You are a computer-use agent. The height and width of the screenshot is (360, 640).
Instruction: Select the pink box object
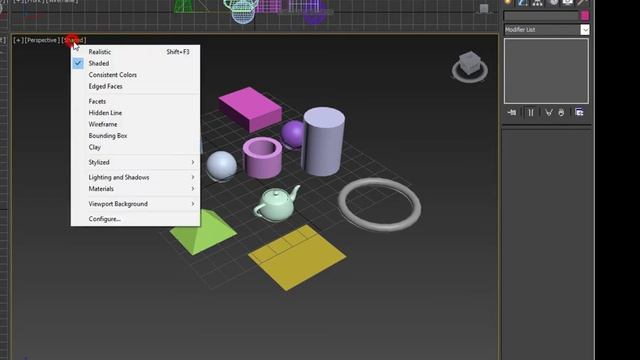250,109
